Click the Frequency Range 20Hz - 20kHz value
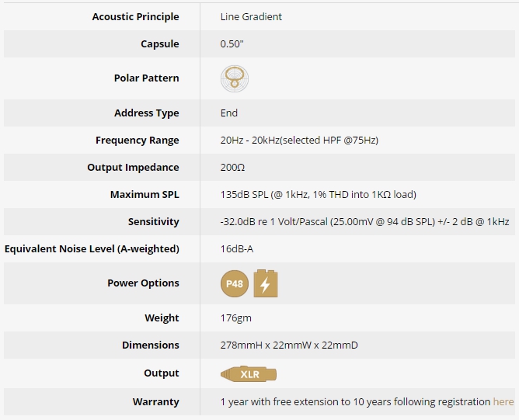The image size is (519, 420). click(x=299, y=140)
